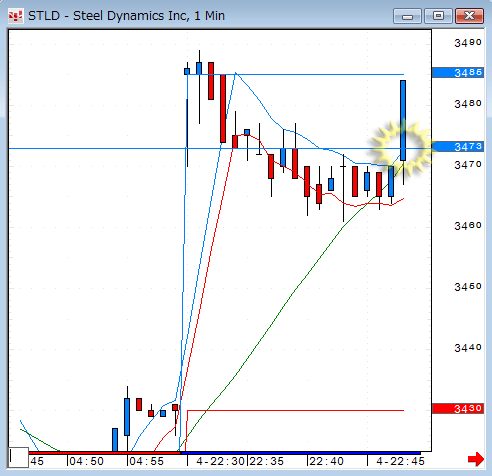The height and width of the screenshot is (476, 492).
Task: Click the 3480 price axis label
Action: [x=468, y=104]
